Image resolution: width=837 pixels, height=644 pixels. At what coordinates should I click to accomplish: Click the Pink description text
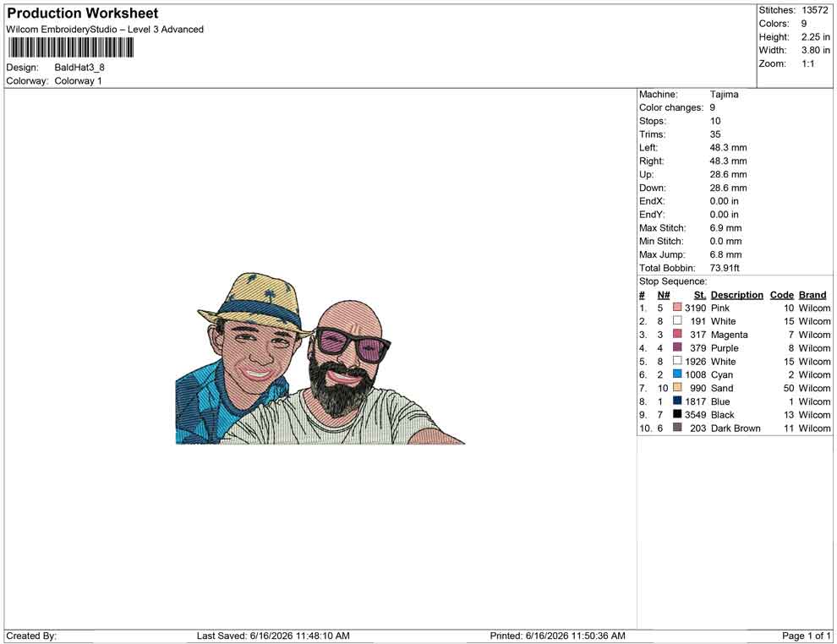coord(720,308)
